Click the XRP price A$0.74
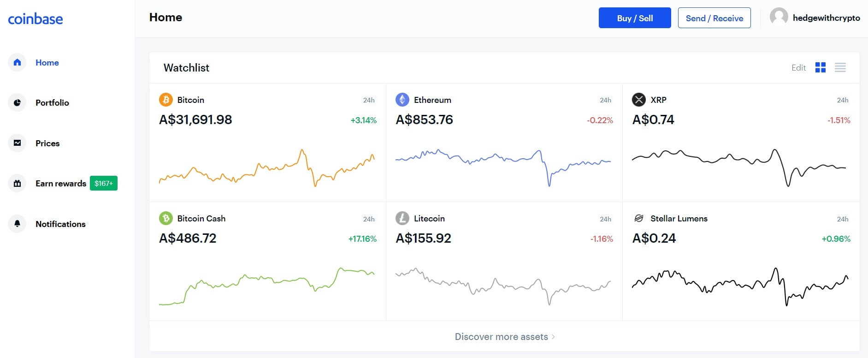Image resolution: width=868 pixels, height=358 pixels. coord(653,120)
